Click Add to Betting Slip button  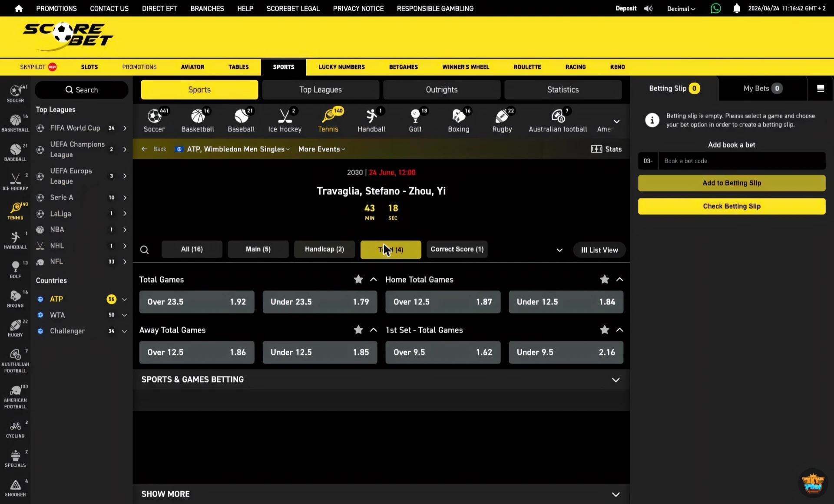tap(731, 183)
